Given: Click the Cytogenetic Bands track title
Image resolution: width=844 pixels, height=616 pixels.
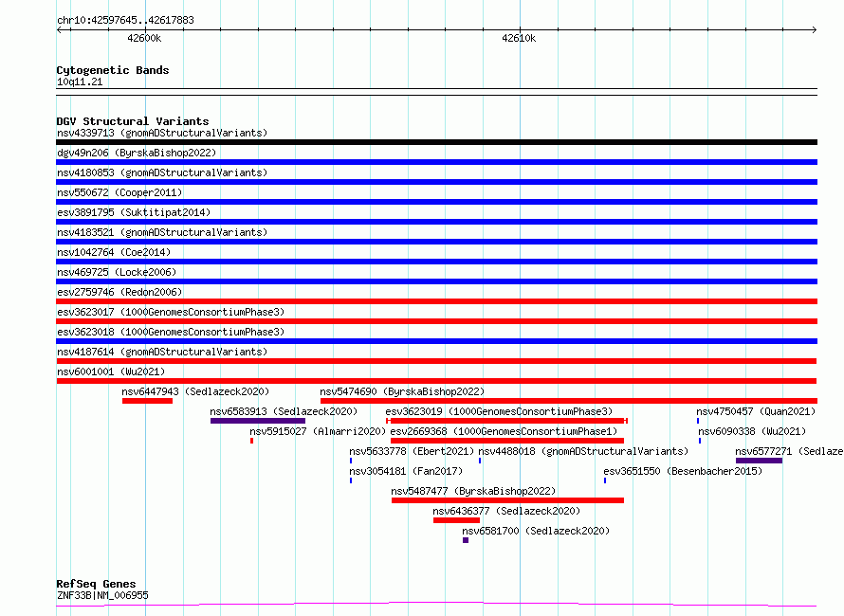Looking at the screenshot, I should [113, 70].
